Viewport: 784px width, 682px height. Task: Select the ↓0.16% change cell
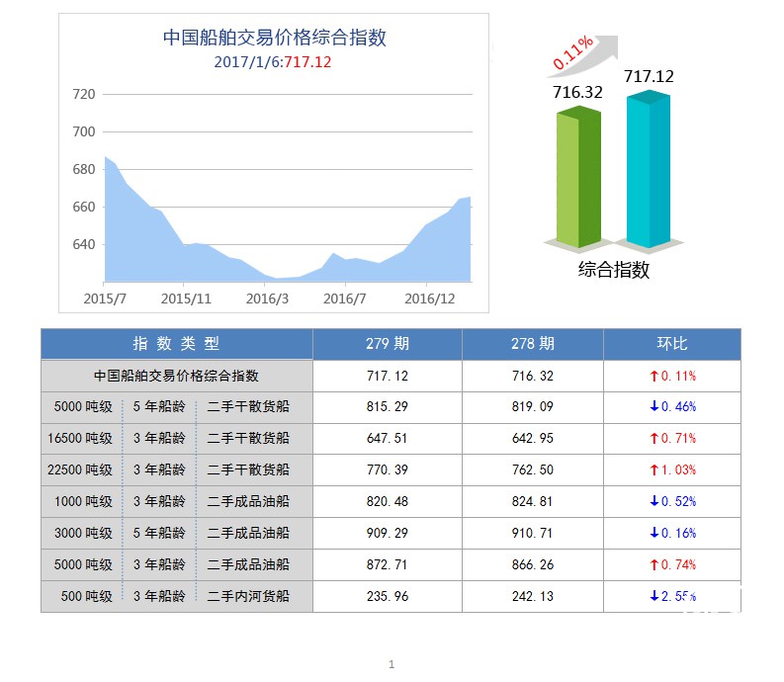(x=672, y=533)
